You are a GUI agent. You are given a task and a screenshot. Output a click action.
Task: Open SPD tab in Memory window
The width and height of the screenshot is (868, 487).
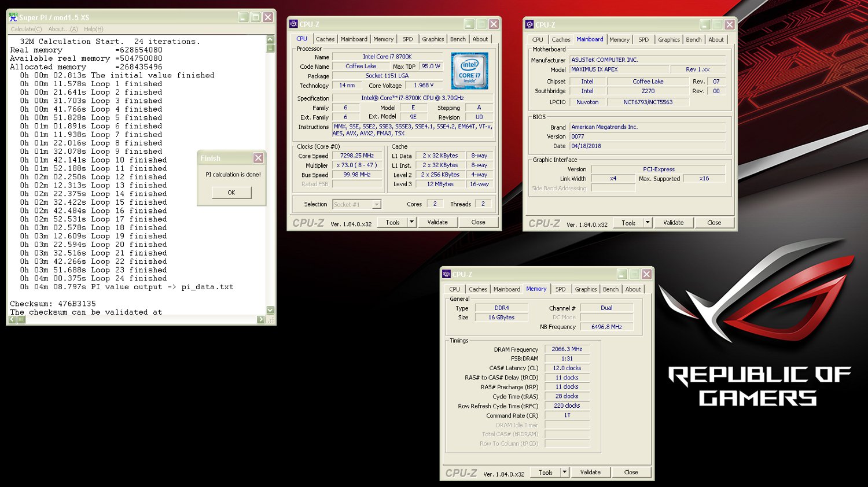pyautogui.click(x=561, y=289)
